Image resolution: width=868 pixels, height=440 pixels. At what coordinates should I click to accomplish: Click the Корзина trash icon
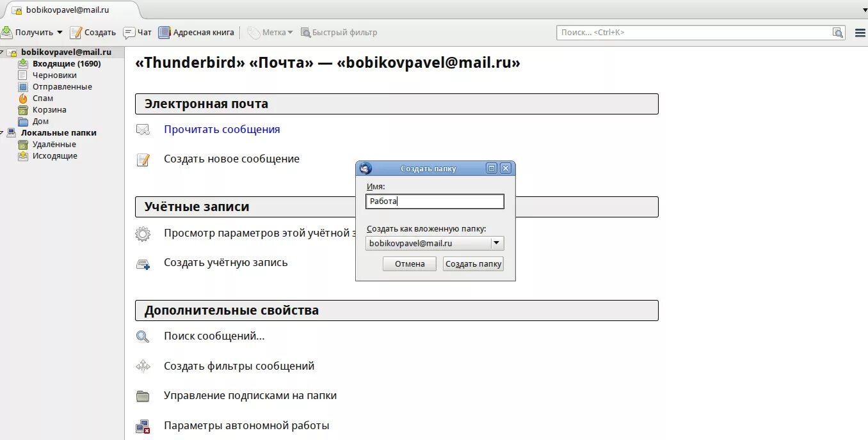pos(23,110)
